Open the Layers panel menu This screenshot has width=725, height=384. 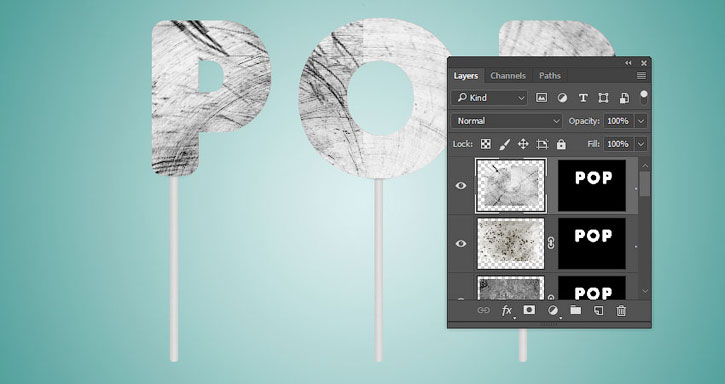pos(641,75)
